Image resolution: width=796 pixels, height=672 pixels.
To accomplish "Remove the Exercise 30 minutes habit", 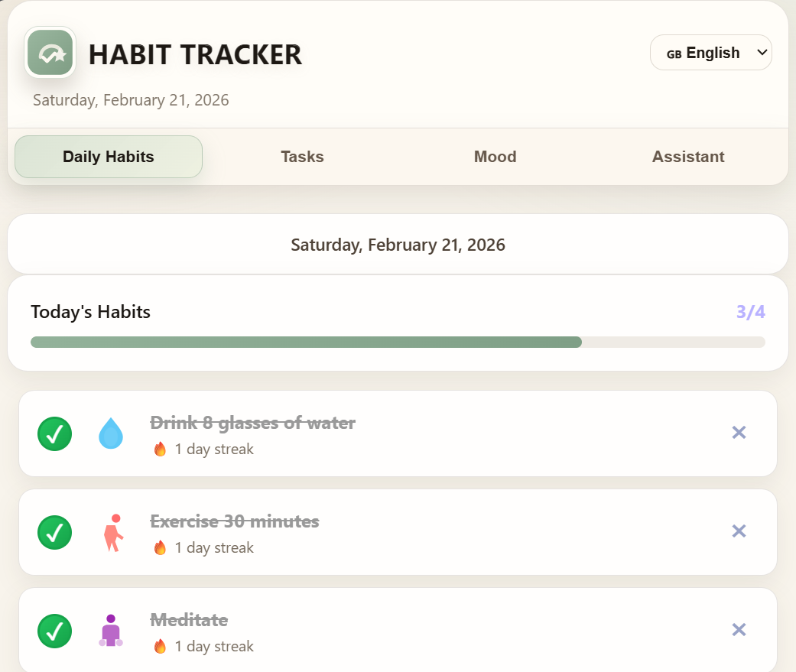I will 739,531.
